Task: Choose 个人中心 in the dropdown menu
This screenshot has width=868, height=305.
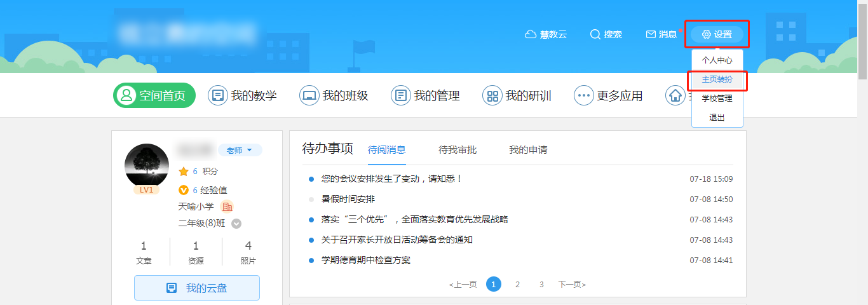Action: [717, 60]
